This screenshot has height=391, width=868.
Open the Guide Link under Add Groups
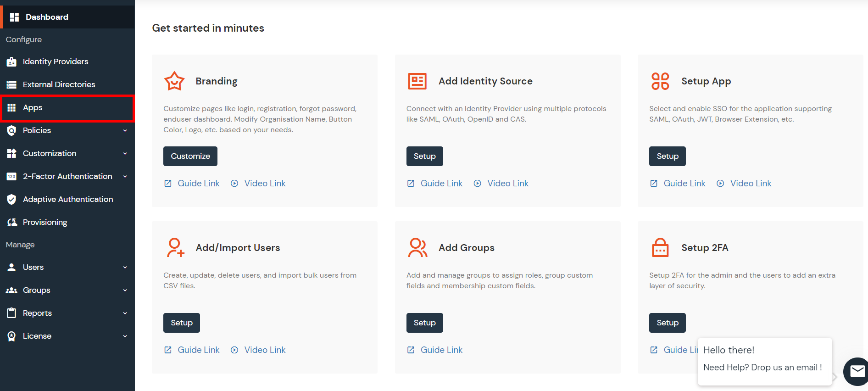[441, 350]
